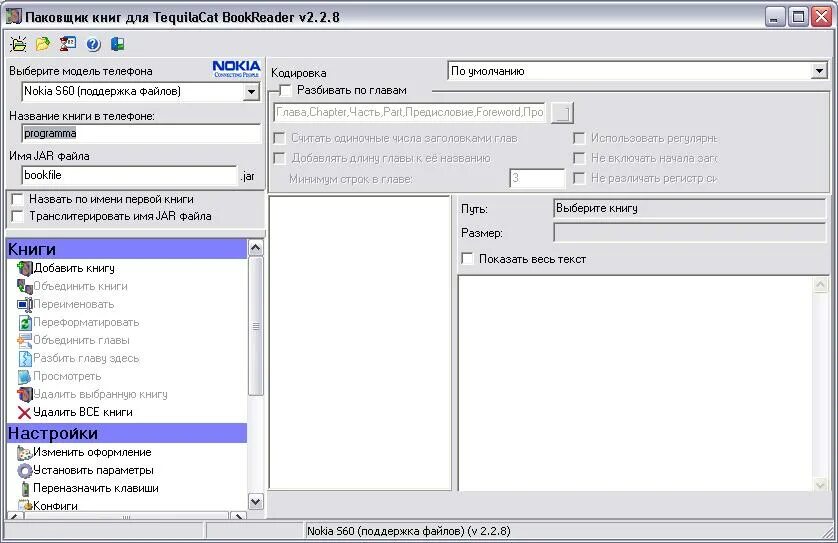Click the icon beside Объединить книги
Screen dimensions: 838x543
coord(25,286)
